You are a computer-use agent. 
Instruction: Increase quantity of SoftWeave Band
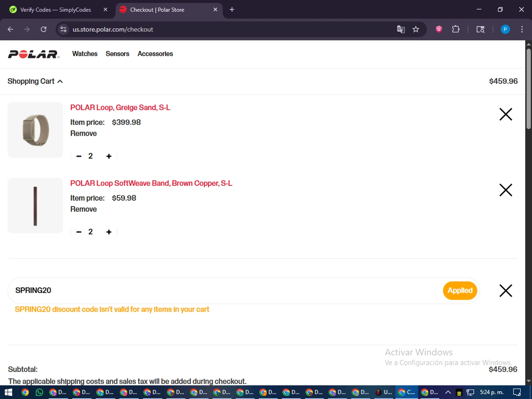click(109, 232)
